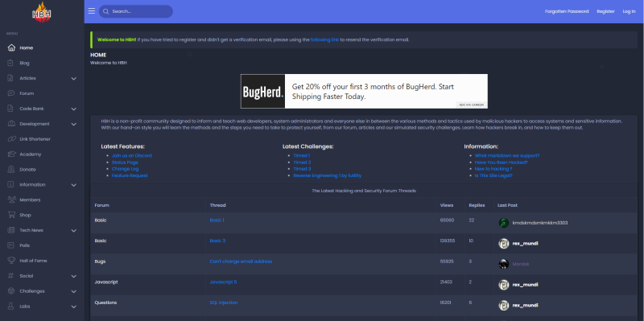Viewport: 644px width, 321px height.
Task: Open the Change Log link
Action: 126,169
